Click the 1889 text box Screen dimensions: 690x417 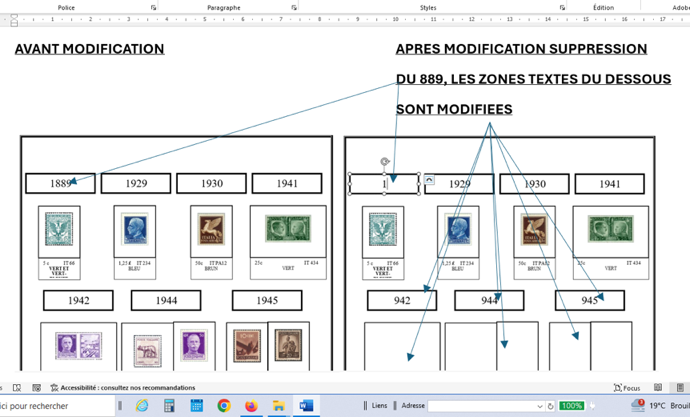60,183
